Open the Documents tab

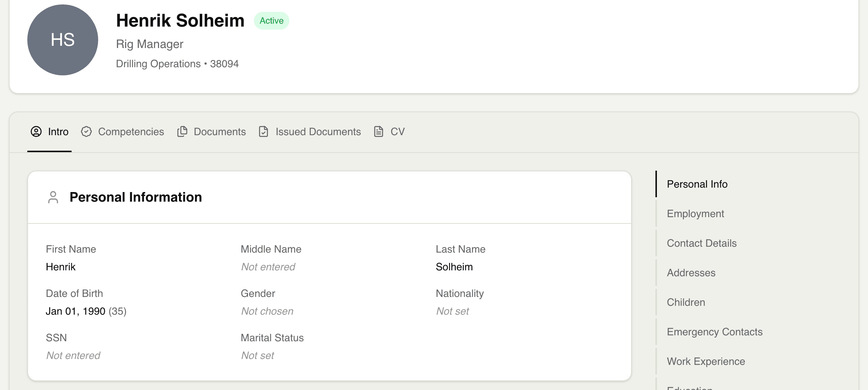[x=211, y=132]
